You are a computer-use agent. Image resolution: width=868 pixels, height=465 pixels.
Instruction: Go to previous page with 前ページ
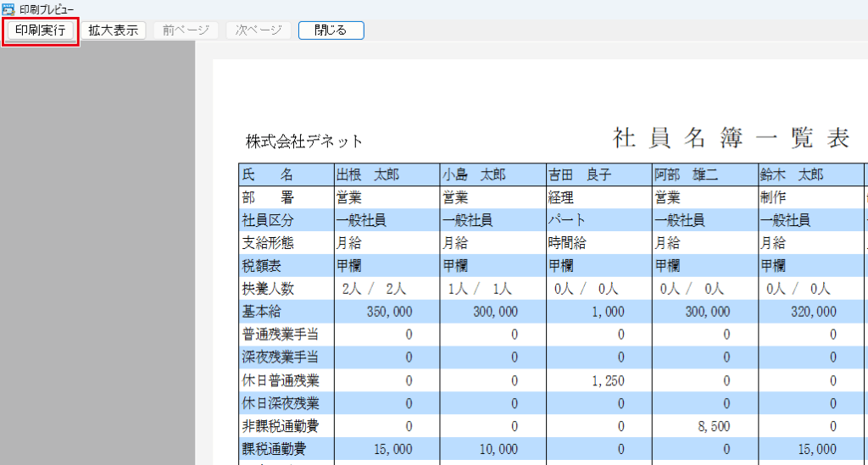click(x=185, y=30)
